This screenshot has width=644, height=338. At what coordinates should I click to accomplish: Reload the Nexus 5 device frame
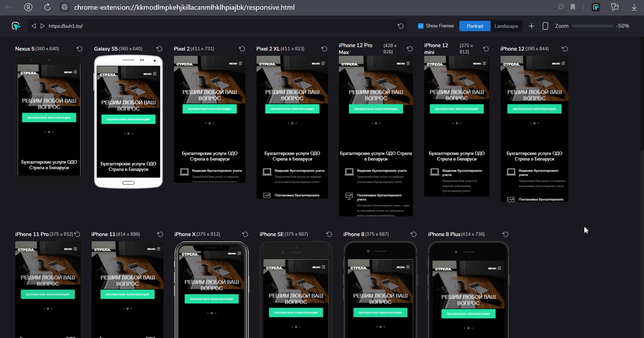pyautogui.click(x=80, y=49)
